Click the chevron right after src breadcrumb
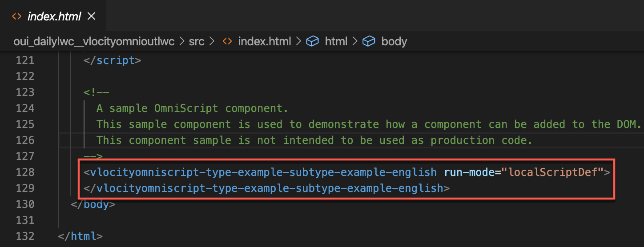 [212, 41]
